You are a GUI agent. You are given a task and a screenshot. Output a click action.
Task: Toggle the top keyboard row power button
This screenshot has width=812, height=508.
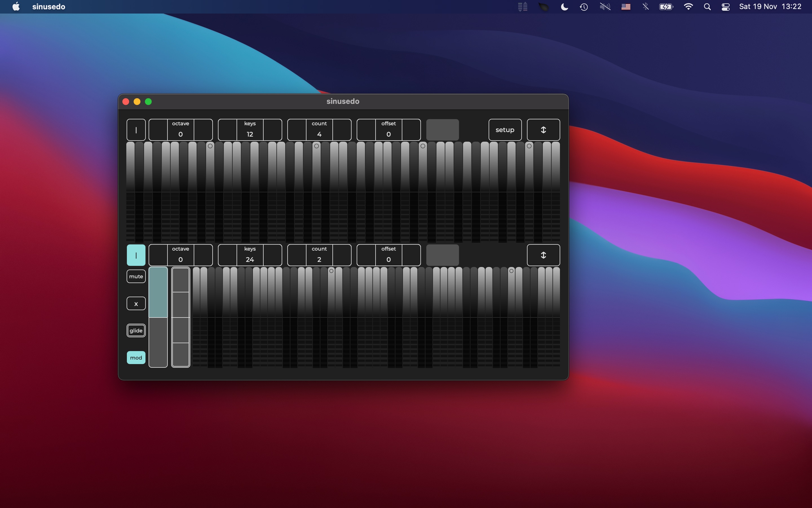click(x=136, y=130)
